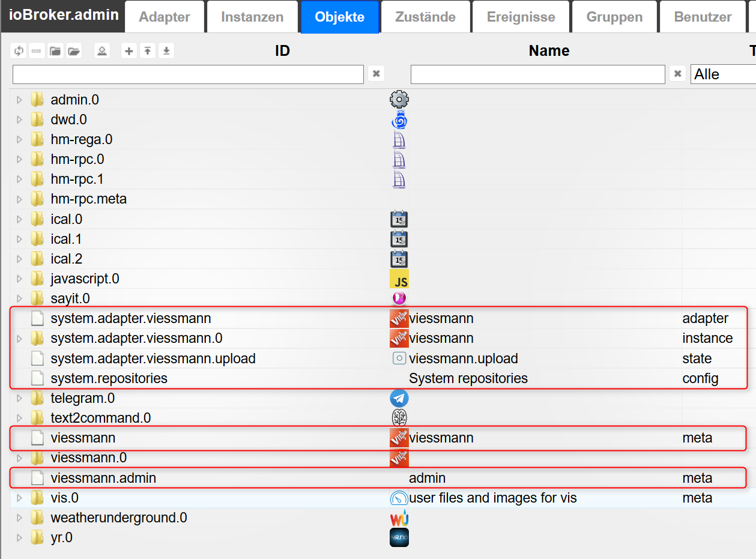Click the ID column header
Image resolution: width=756 pixels, height=559 pixels.
pos(282,51)
